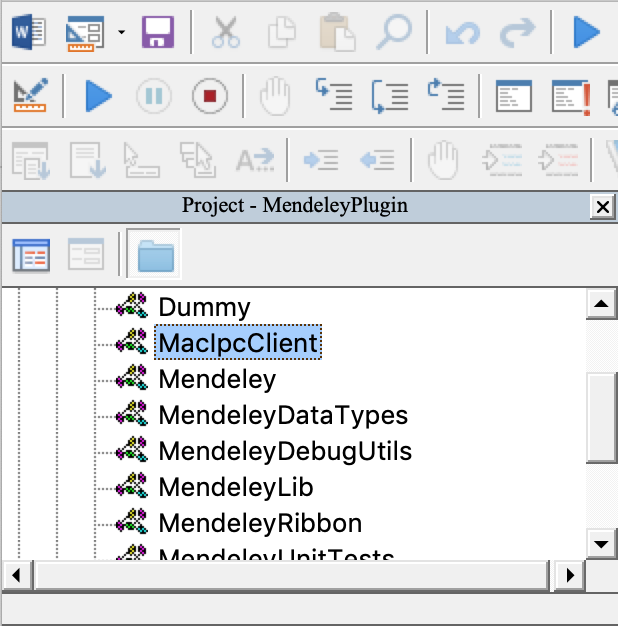Select the MendeleyLib module

[236, 487]
